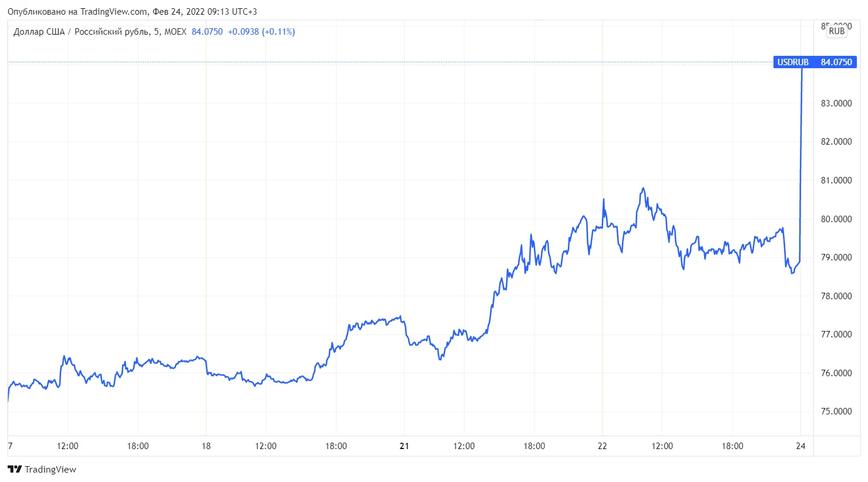Select date marker 18 on time axis

(206, 446)
